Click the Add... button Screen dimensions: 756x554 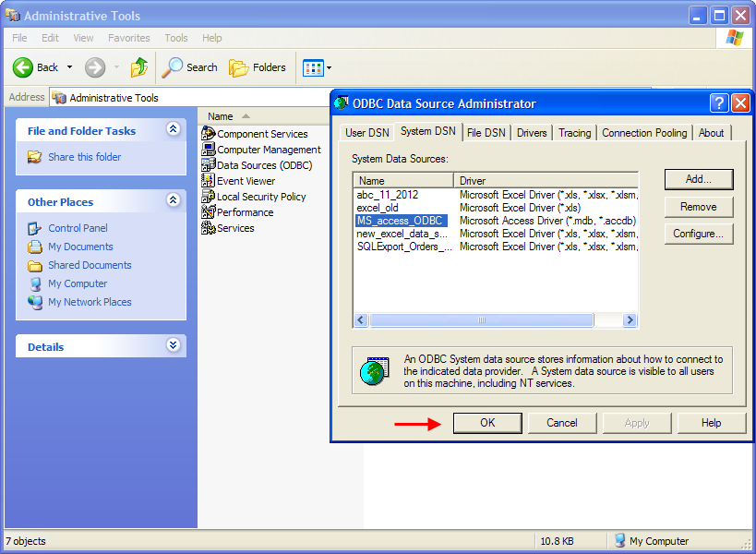click(x=699, y=179)
